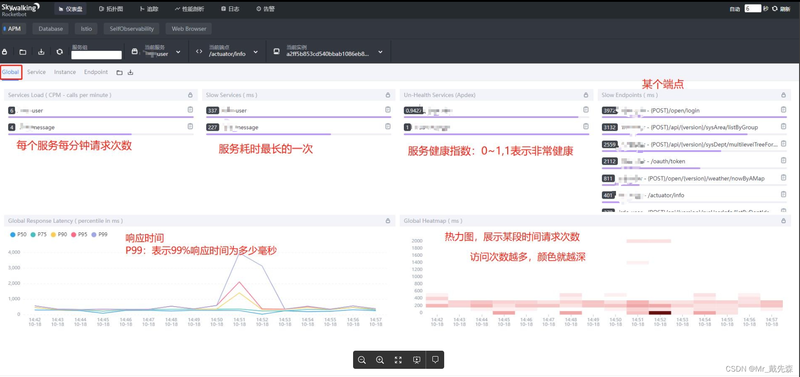The width and height of the screenshot is (800, 377).
Task: Click the Skywalking Rocketbot logo
Action: (21, 9)
